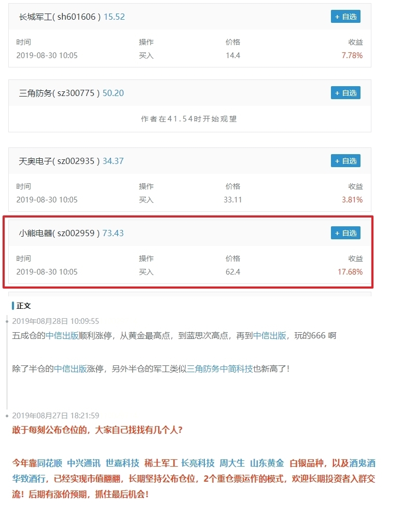Viewport: 402px width, 532px height.
Task: Open the 中兴通讯 stock link
Action: [x=84, y=463]
